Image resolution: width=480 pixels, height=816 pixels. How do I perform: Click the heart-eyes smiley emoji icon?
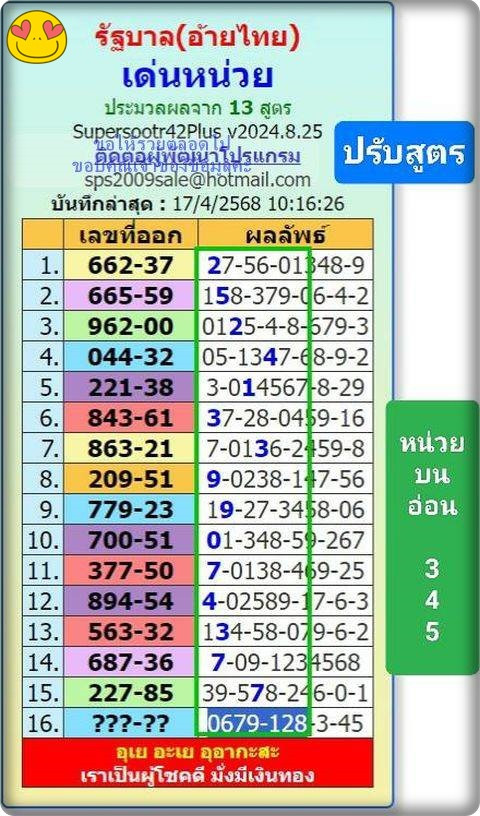[37, 36]
